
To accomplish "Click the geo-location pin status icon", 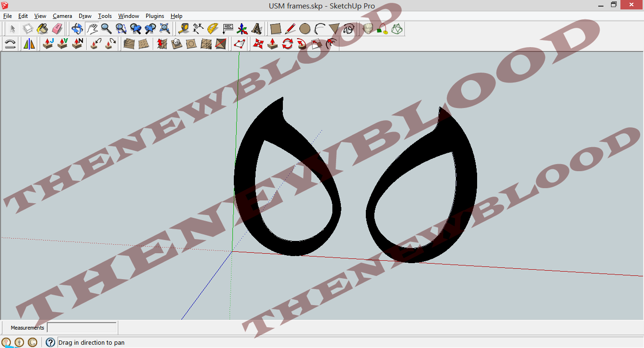I will coord(6,342).
